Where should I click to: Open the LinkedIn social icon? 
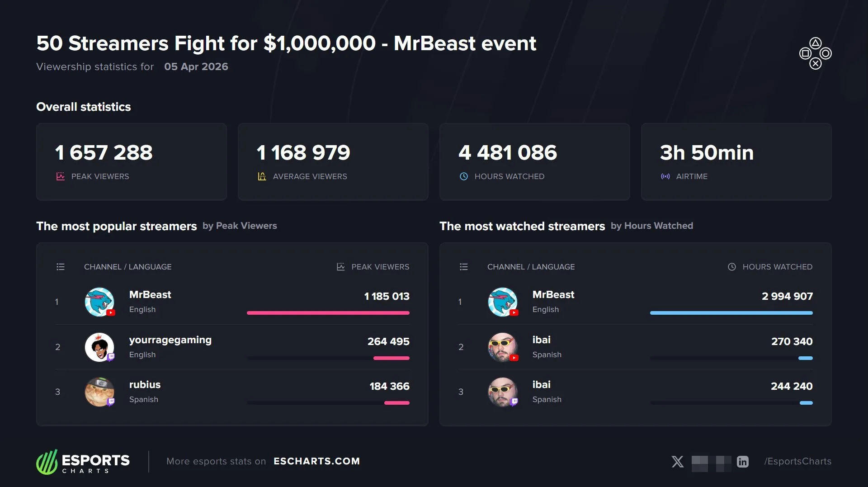[x=742, y=461]
